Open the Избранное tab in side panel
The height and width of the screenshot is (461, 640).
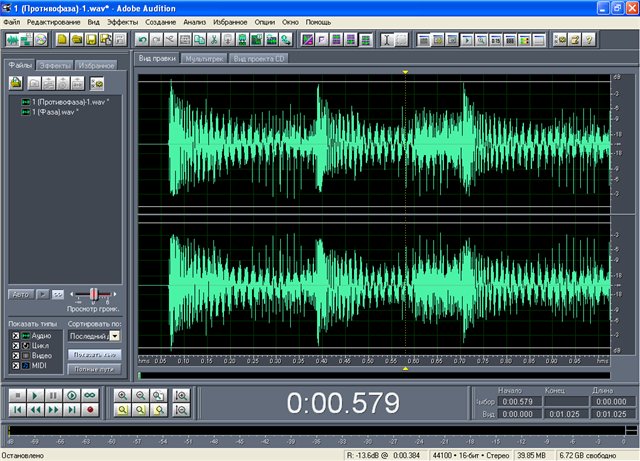[x=97, y=65]
